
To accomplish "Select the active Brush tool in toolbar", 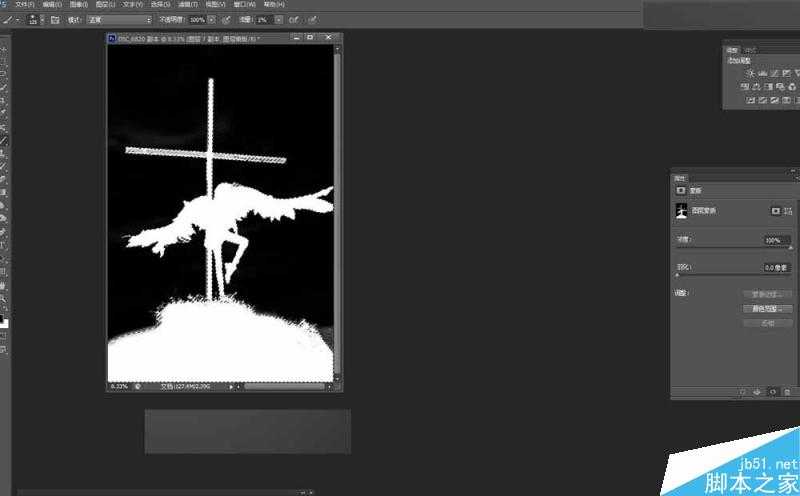I will tap(5, 141).
